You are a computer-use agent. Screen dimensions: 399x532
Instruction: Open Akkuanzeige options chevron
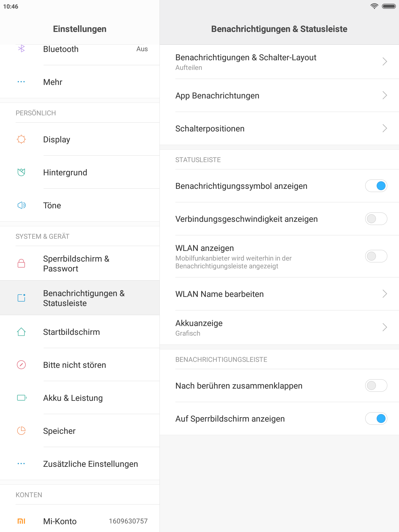pos(385,327)
